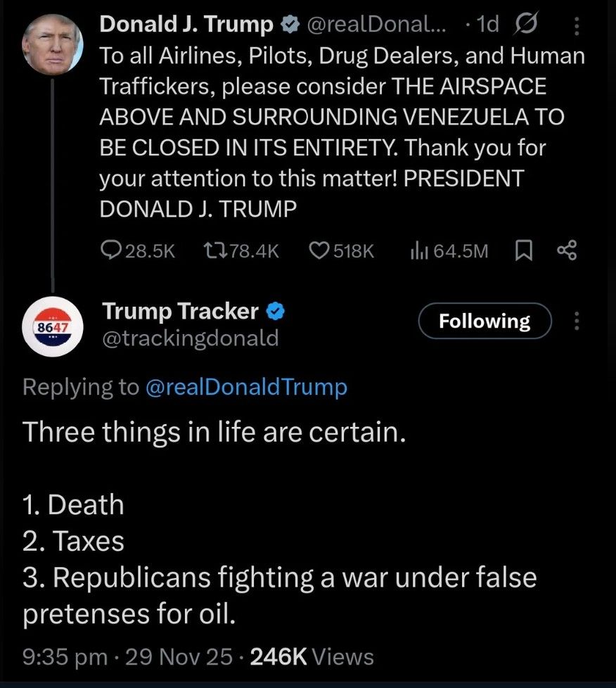Image resolution: width=616 pixels, height=688 pixels.
Task: Bookmark Trump's post
Action: coord(523,251)
